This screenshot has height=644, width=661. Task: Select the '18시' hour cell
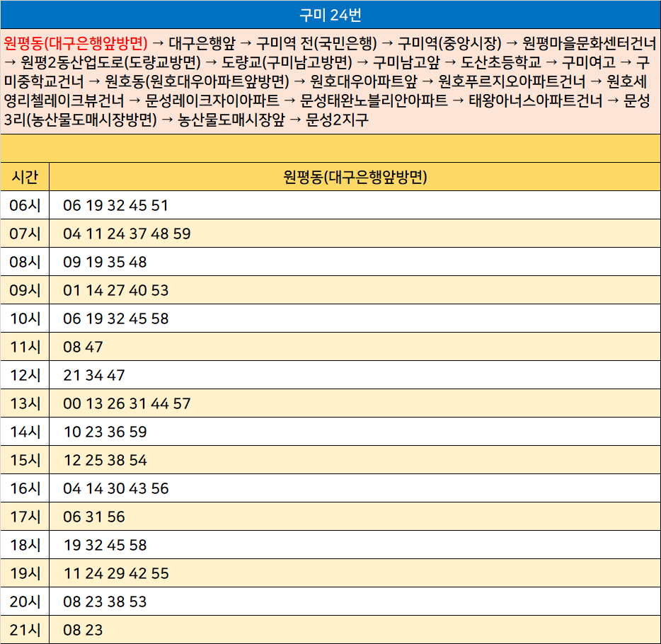25,544
